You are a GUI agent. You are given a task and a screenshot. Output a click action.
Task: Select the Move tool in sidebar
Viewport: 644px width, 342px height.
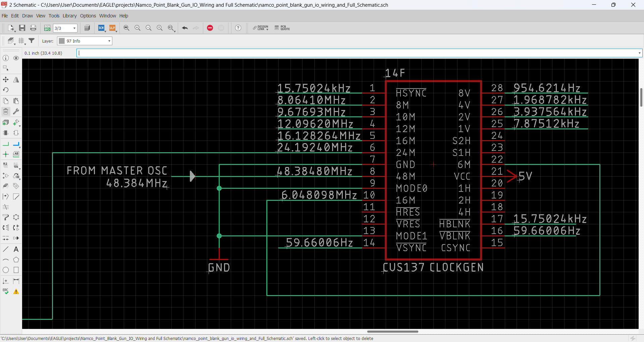(6, 79)
